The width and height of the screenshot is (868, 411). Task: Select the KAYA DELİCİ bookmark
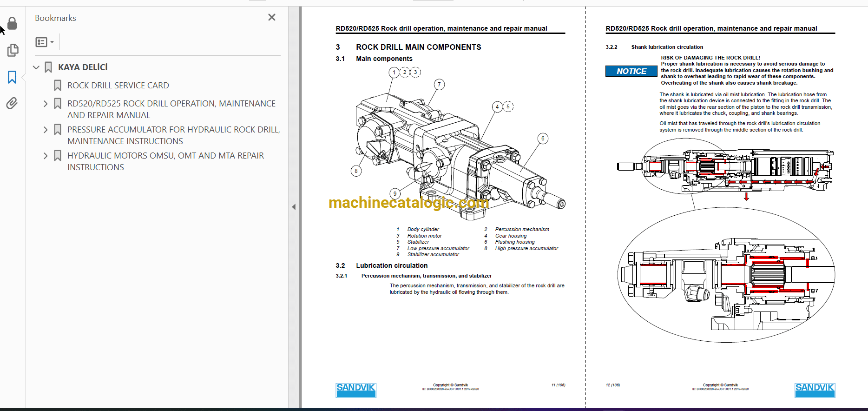pyautogui.click(x=83, y=67)
